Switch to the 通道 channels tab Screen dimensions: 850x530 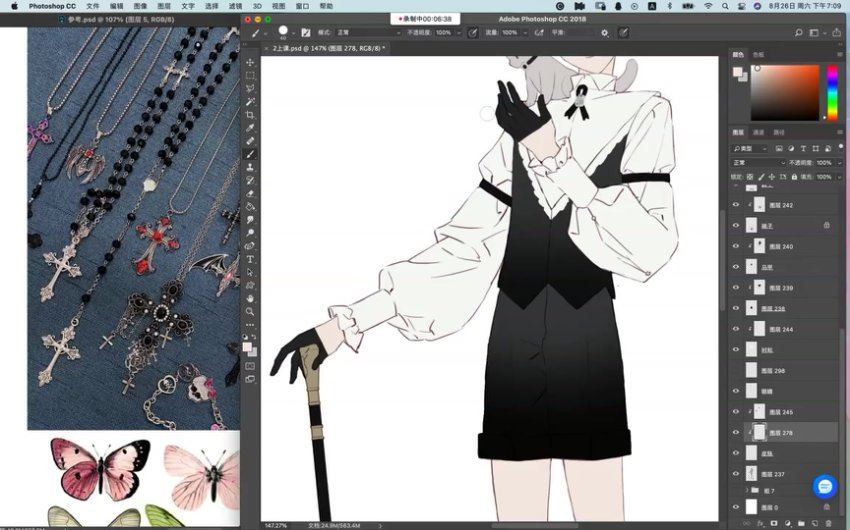(758, 132)
